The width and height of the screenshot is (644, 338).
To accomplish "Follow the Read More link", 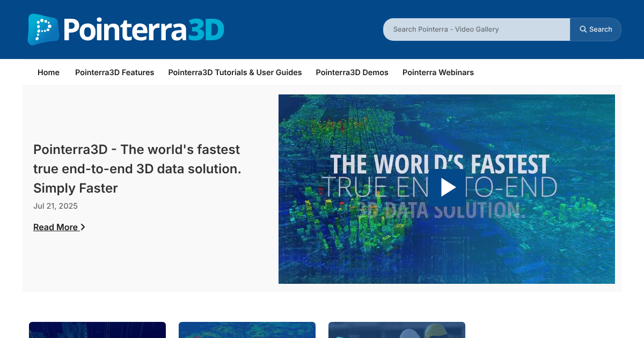I will (59, 227).
